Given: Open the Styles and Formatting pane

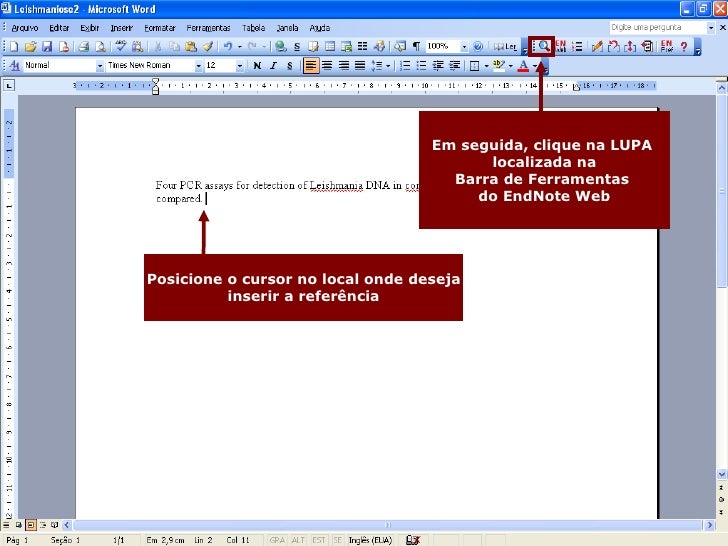Looking at the screenshot, I should coord(14,65).
